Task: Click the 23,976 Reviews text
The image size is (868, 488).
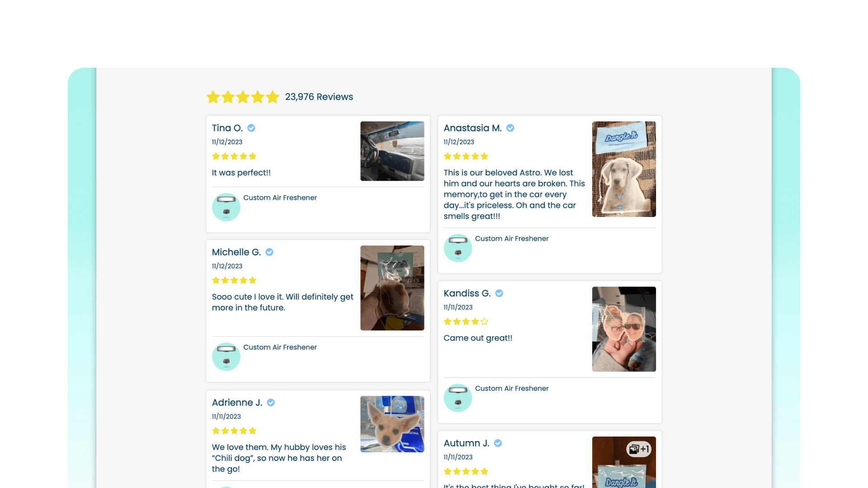Action: pyautogui.click(x=319, y=97)
